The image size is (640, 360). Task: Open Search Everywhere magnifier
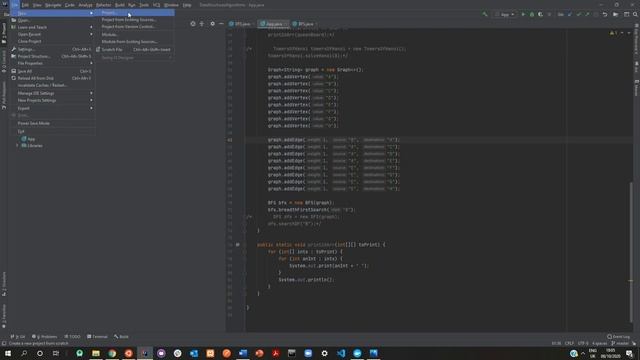pos(635,14)
